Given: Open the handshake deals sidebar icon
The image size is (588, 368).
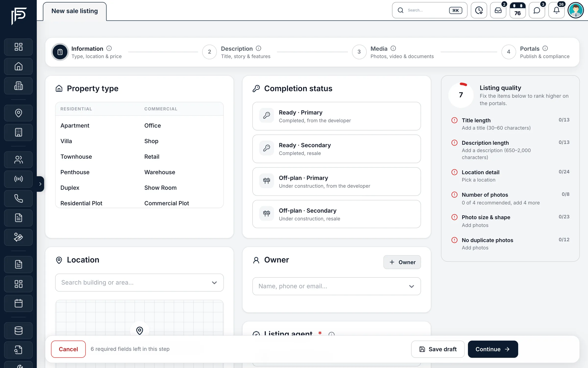Looking at the screenshot, I should point(18,237).
